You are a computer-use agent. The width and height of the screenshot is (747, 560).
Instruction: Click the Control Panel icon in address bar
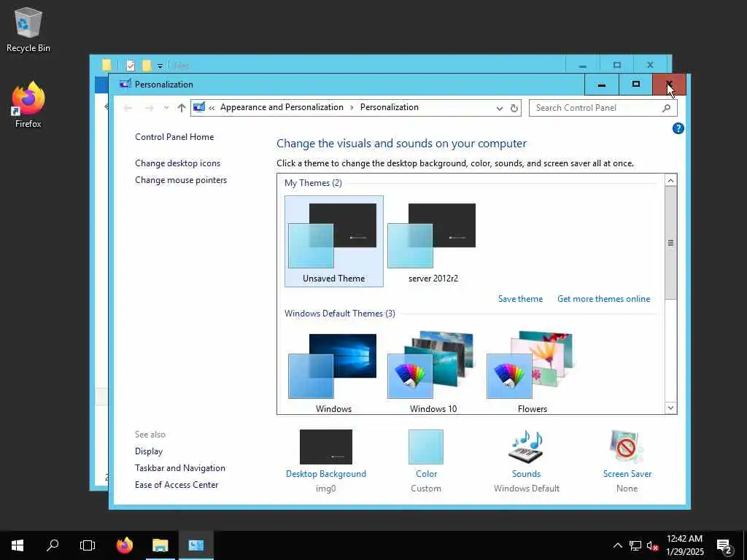coord(199,108)
